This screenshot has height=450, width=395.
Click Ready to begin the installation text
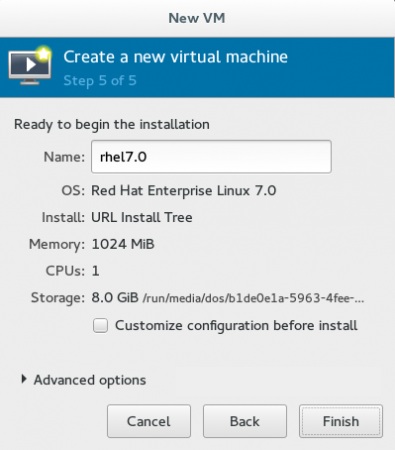tap(112, 124)
